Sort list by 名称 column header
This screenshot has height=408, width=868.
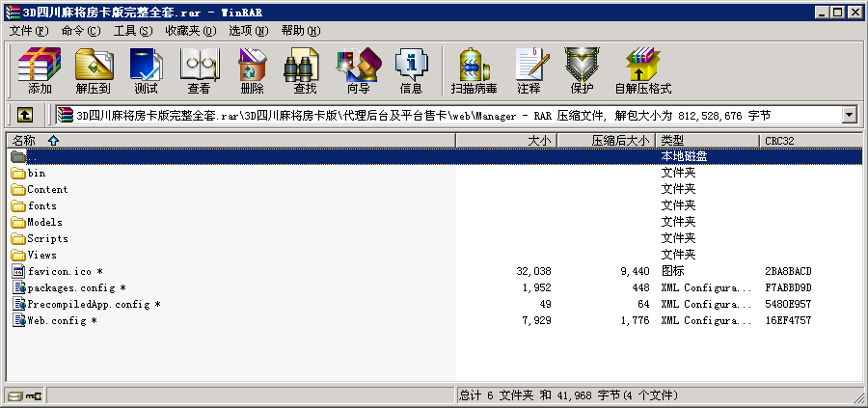[35, 141]
